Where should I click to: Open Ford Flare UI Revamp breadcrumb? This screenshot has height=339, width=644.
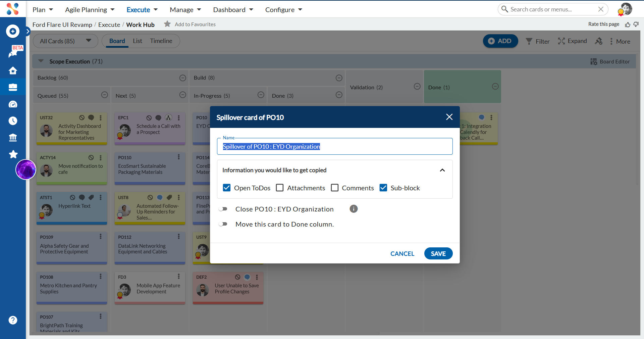[62, 25]
